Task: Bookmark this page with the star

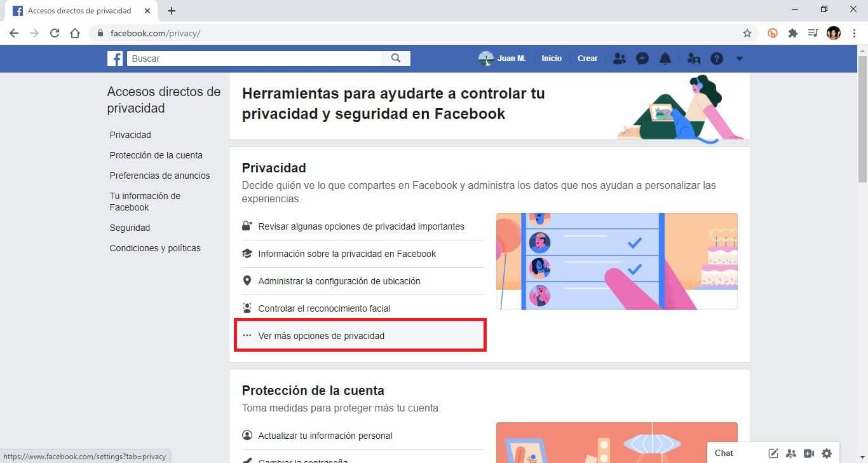Action: (x=747, y=33)
